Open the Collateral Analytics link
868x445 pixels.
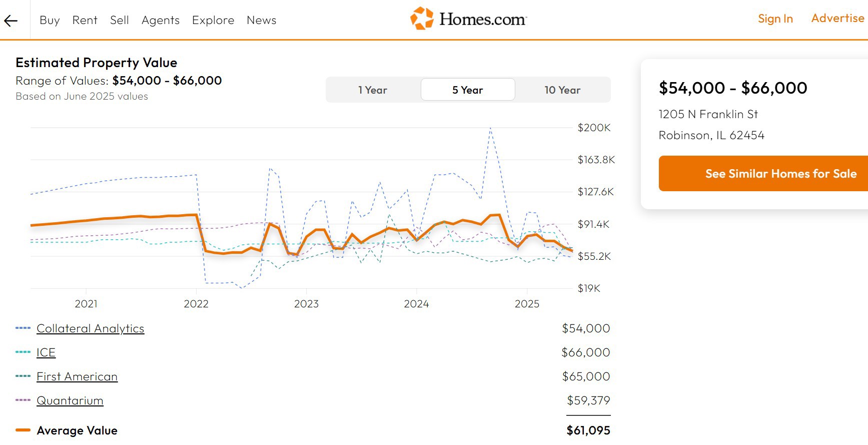(91, 329)
